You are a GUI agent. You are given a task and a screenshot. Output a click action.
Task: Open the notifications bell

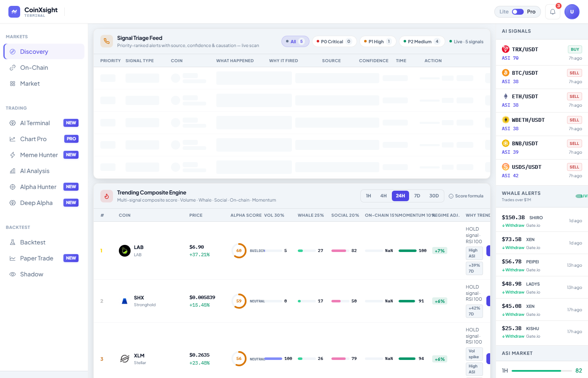point(553,12)
